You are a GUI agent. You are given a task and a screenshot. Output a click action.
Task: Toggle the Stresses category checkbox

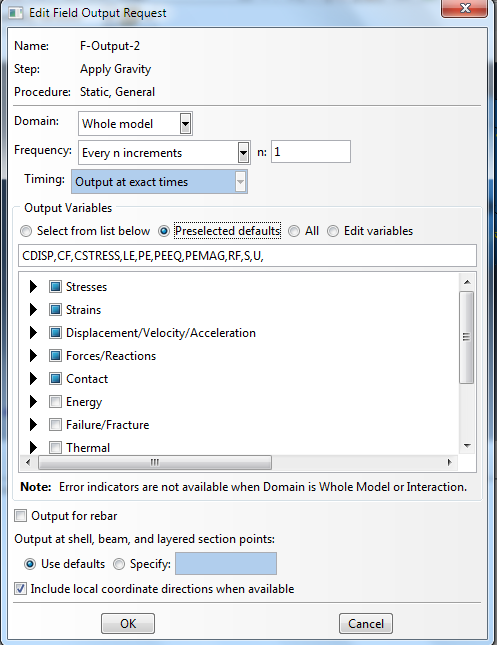click(x=55, y=287)
